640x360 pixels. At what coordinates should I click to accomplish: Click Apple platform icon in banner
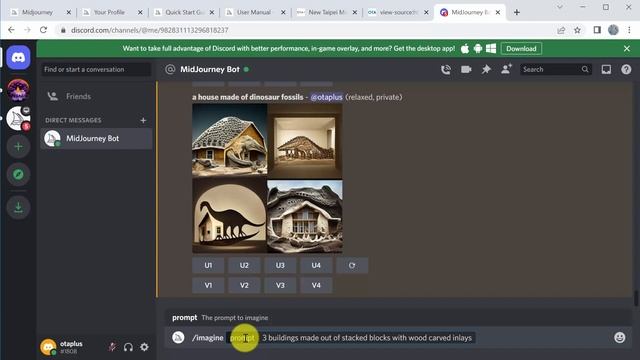465,49
